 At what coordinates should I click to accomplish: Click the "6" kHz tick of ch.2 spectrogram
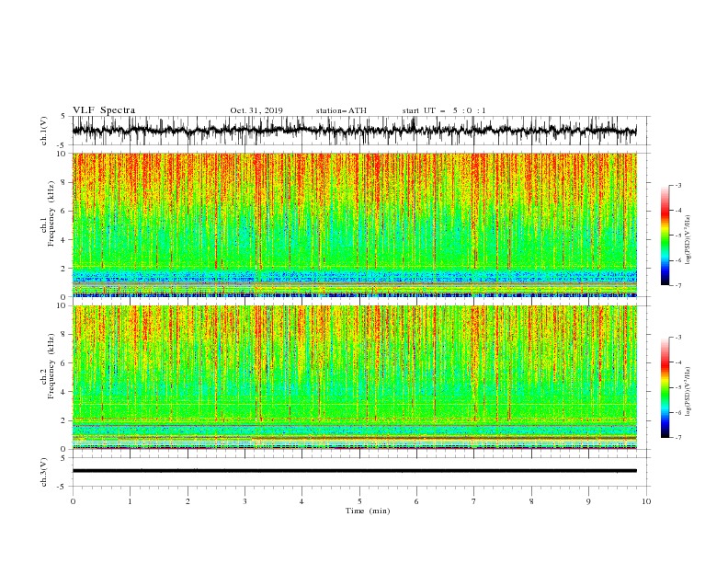pos(63,363)
